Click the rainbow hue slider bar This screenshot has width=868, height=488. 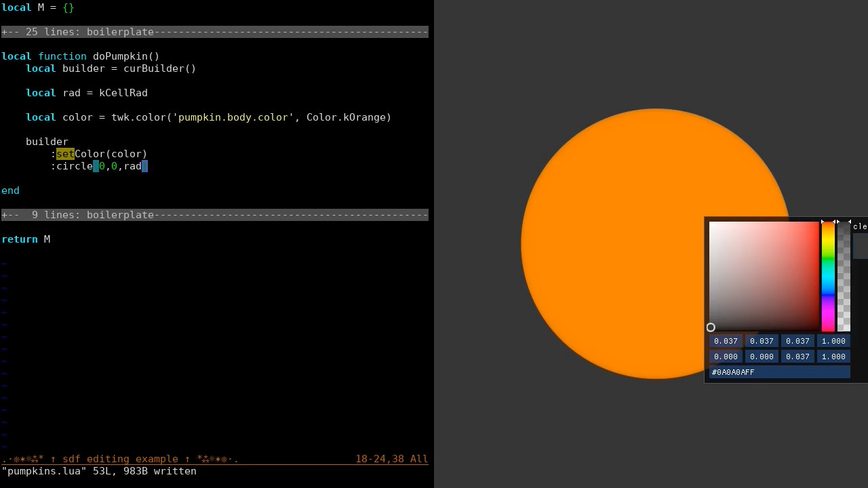828,277
